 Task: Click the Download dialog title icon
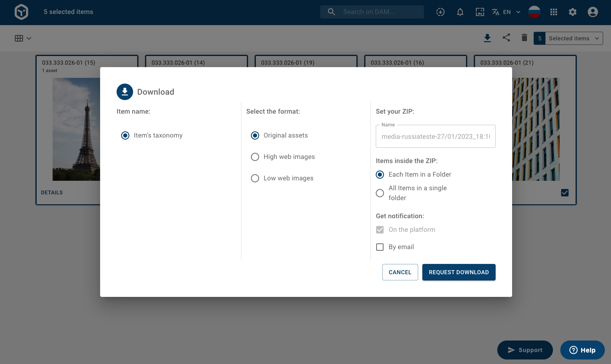pyautogui.click(x=125, y=92)
